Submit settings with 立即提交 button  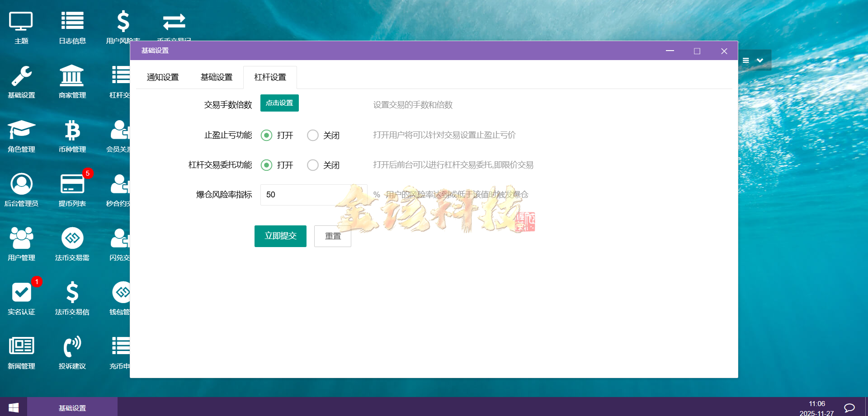click(x=280, y=236)
